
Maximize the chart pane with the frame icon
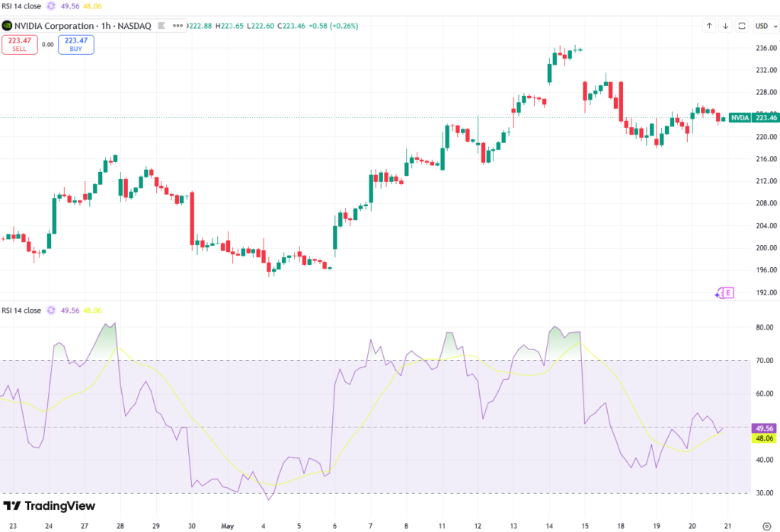742,26
